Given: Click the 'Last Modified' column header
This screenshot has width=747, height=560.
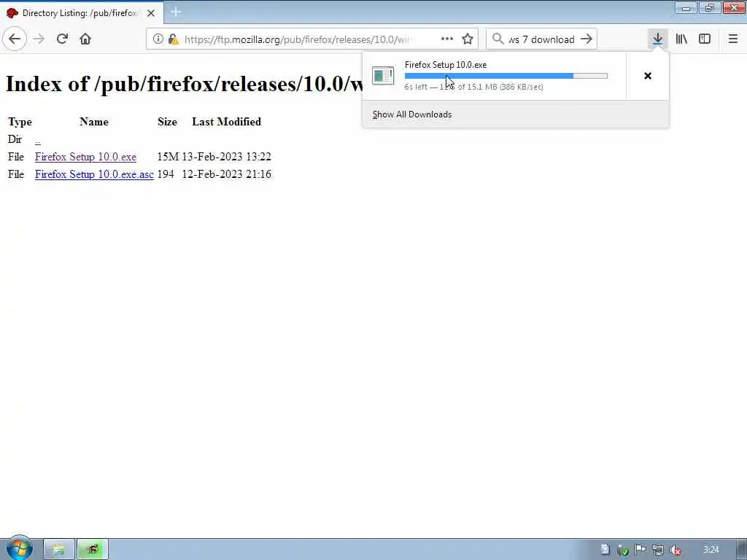Looking at the screenshot, I should click(226, 122).
